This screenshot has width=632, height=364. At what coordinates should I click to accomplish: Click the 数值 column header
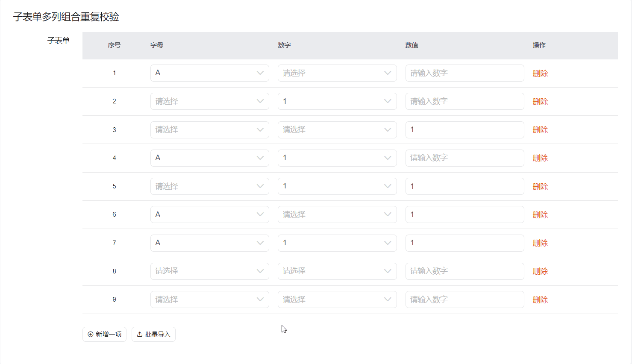pyautogui.click(x=412, y=45)
